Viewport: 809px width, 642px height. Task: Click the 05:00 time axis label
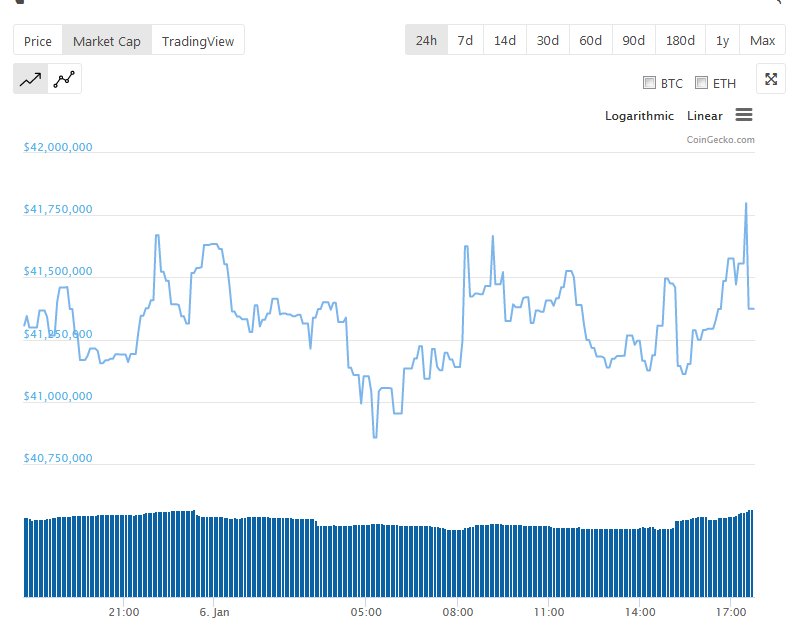[x=366, y=612]
